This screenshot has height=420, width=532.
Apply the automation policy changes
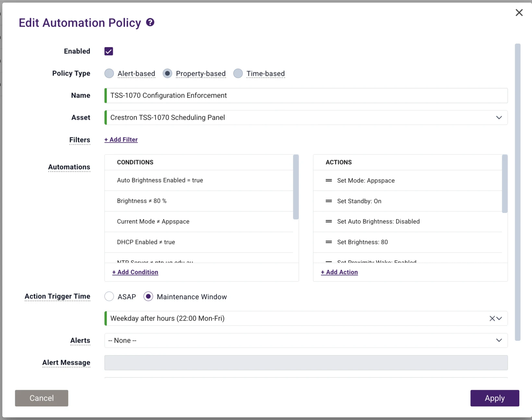tap(495, 398)
